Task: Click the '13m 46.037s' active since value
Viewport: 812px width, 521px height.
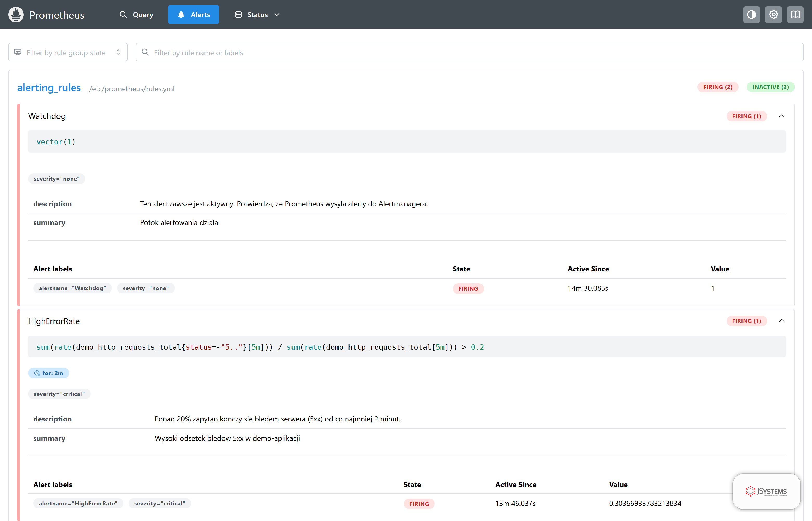Action: coord(515,503)
